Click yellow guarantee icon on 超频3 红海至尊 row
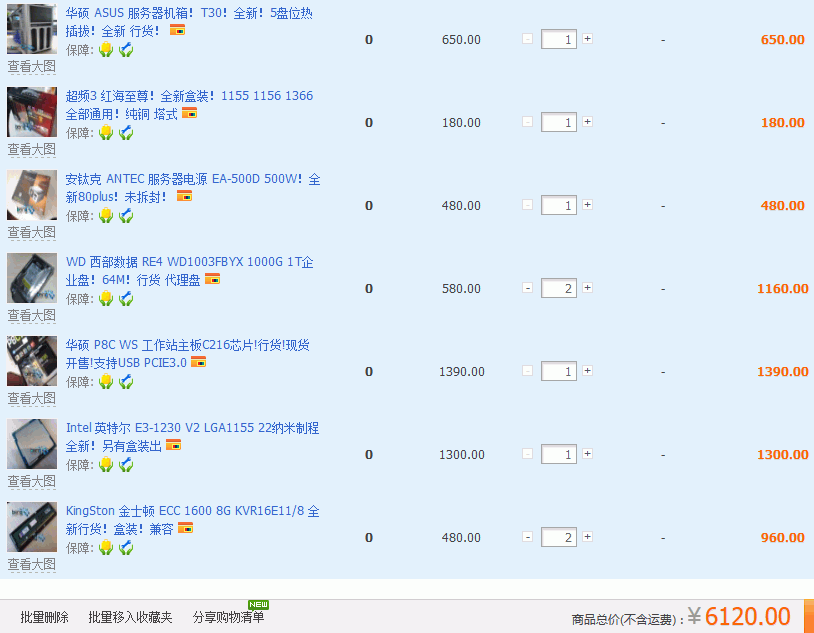Screen dimensions: 814x633 [106, 133]
